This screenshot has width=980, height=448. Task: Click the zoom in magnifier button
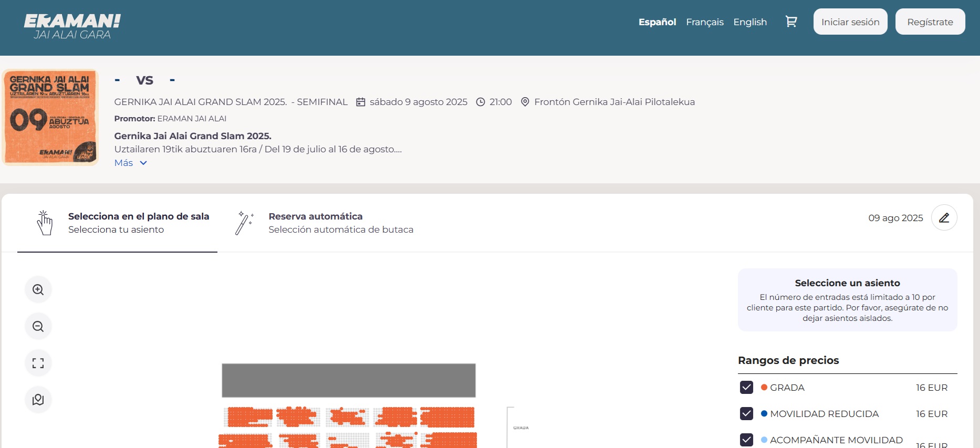(x=38, y=289)
